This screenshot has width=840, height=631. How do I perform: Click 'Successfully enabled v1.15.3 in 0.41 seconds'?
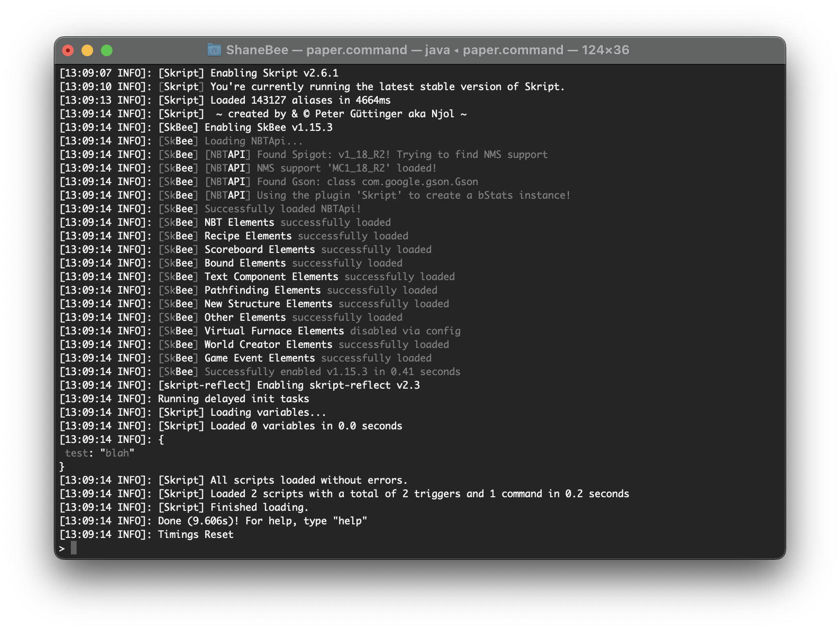coord(260,372)
